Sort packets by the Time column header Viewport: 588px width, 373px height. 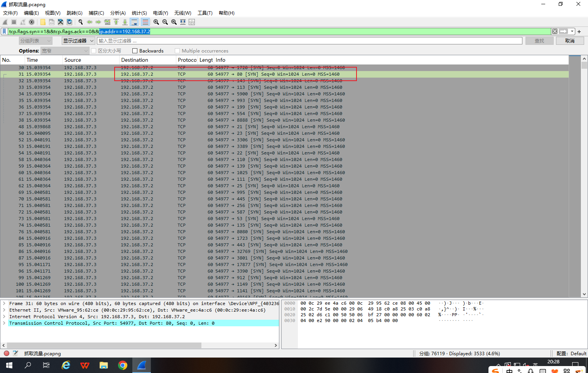click(44, 60)
